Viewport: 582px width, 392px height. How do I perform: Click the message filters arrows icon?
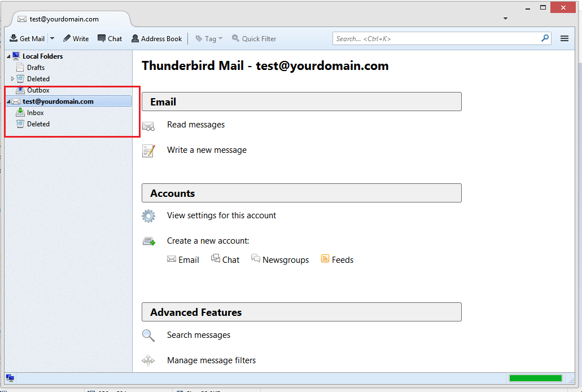coord(148,360)
